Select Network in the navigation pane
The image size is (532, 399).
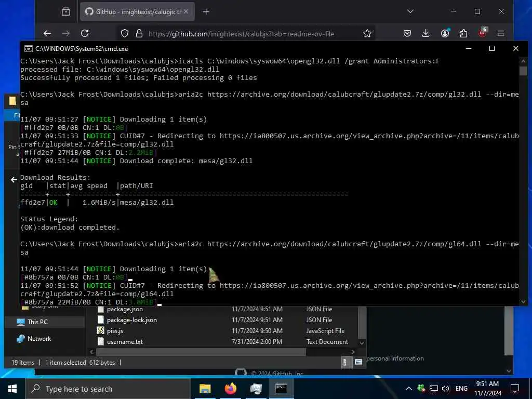(x=39, y=339)
